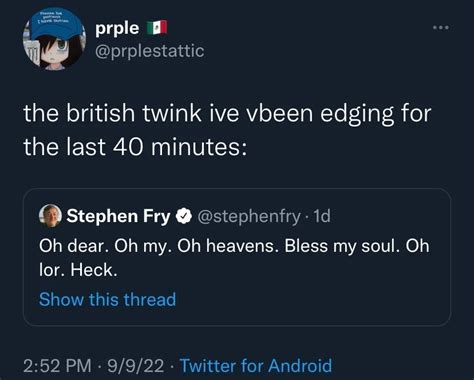The height and width of the screenshot is (380, 474).
Task: Visit the @stephenfry handle
Action: [249, 216]
